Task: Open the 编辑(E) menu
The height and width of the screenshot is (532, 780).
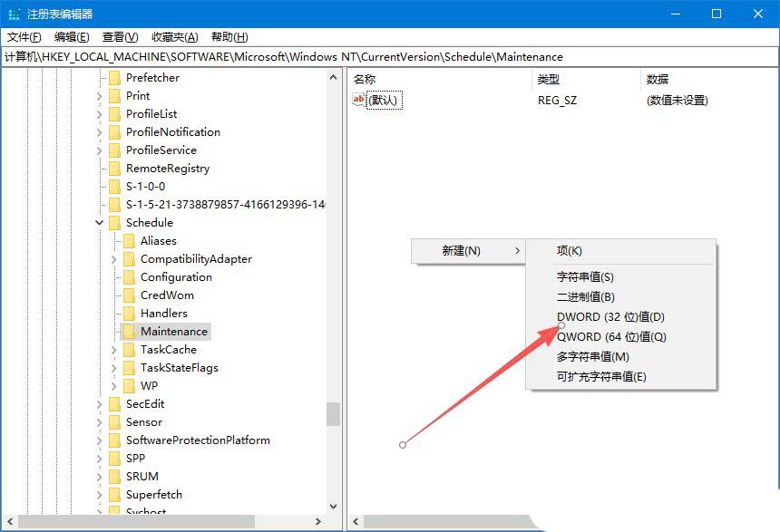Action: click(x=72, y=37)
